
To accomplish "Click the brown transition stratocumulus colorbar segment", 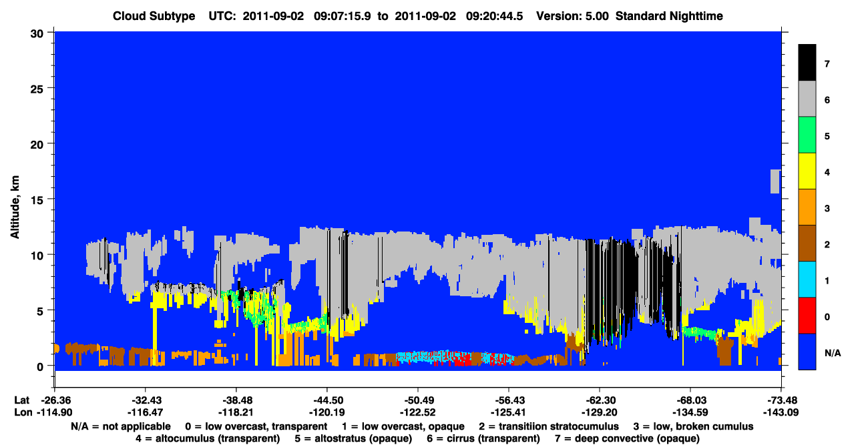I will 807,244.
